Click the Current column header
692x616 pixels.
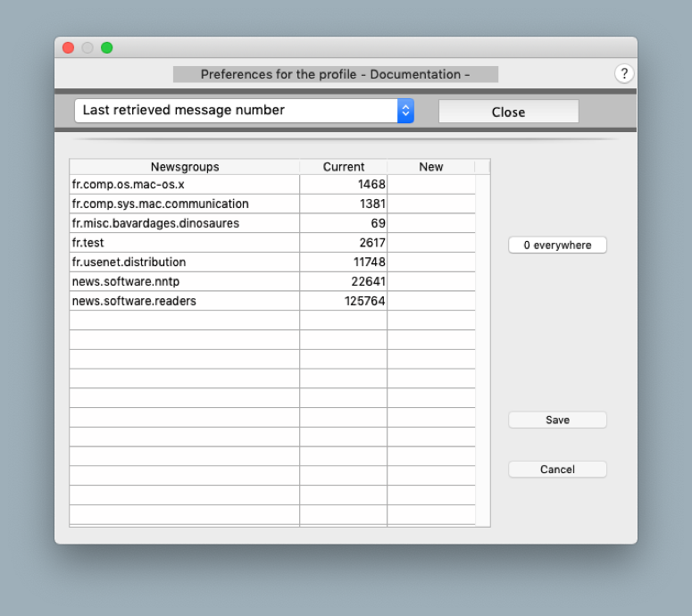coord(344,167)
